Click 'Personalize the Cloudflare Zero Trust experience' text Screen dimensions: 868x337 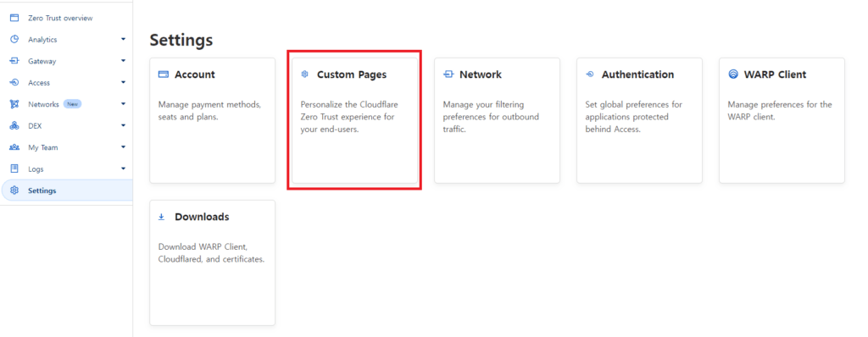click(349, 118)
